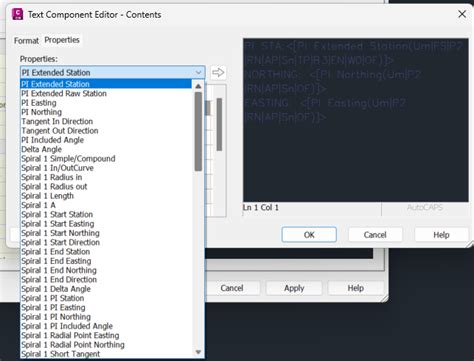This screenshot has height=361, width=474.
Task: Switch to the Format tab
Action: [x=26, y=41]
